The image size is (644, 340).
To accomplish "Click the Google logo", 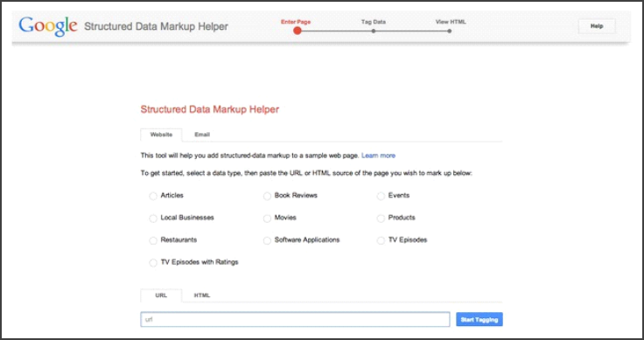I will 48,27.
